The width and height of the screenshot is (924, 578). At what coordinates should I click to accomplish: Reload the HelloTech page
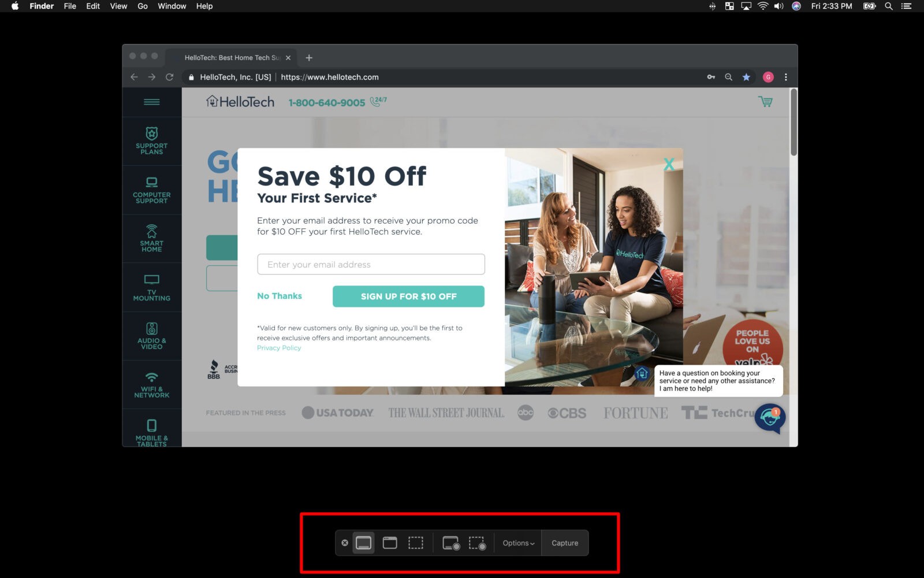click(170, 77)
